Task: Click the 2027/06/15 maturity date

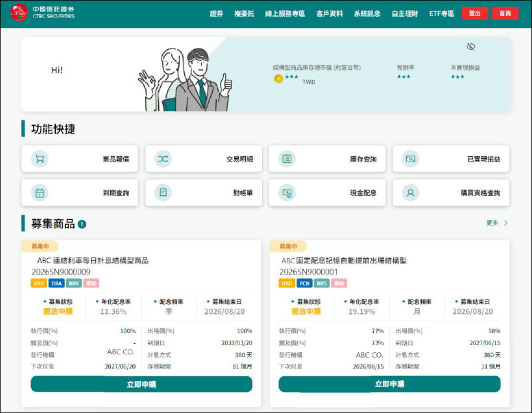Action: (485, 343)
